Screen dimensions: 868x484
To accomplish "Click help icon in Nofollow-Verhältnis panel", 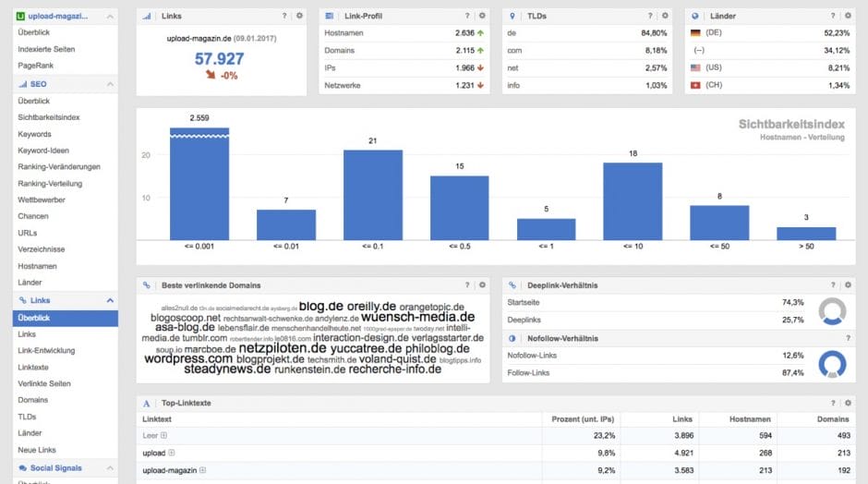I will click(x=847, y=338).
